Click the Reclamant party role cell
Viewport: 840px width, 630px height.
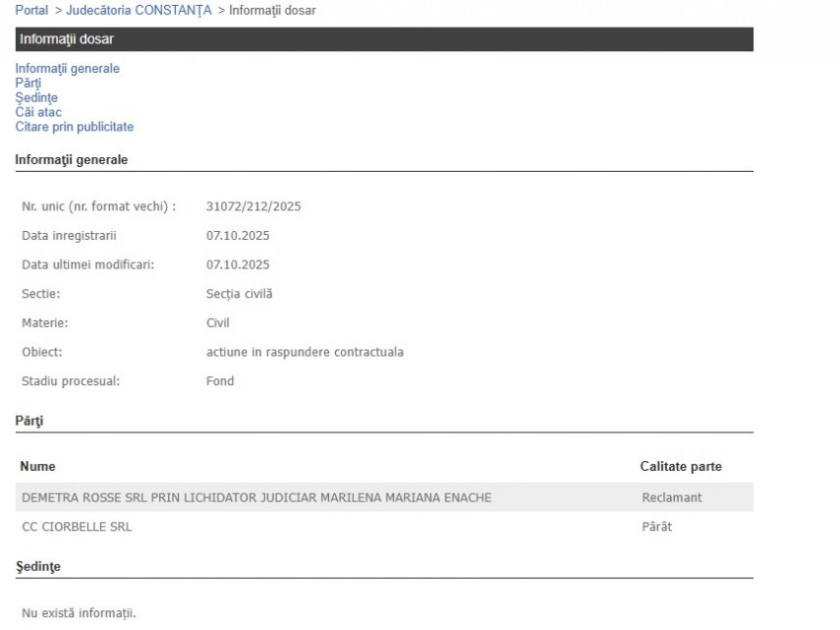point(671,497)
